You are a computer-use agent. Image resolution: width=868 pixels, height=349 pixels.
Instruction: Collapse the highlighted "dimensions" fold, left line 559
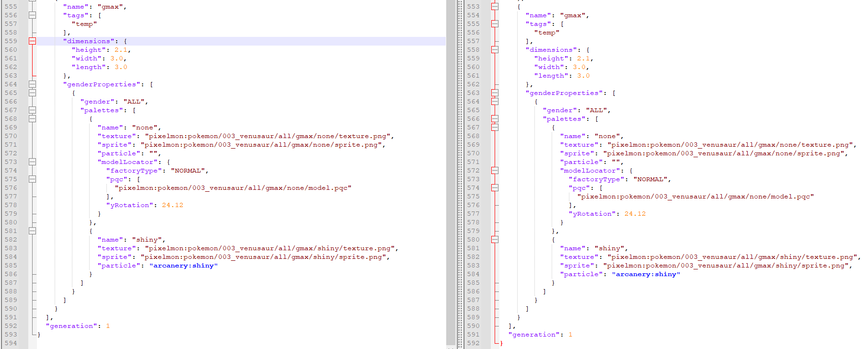(x=32, y=41)
